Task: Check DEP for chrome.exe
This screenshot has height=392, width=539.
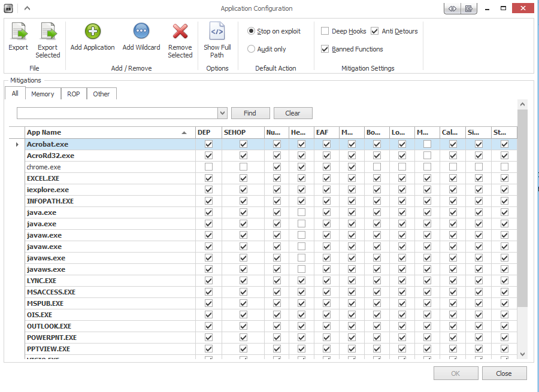Action: (208, 167)
